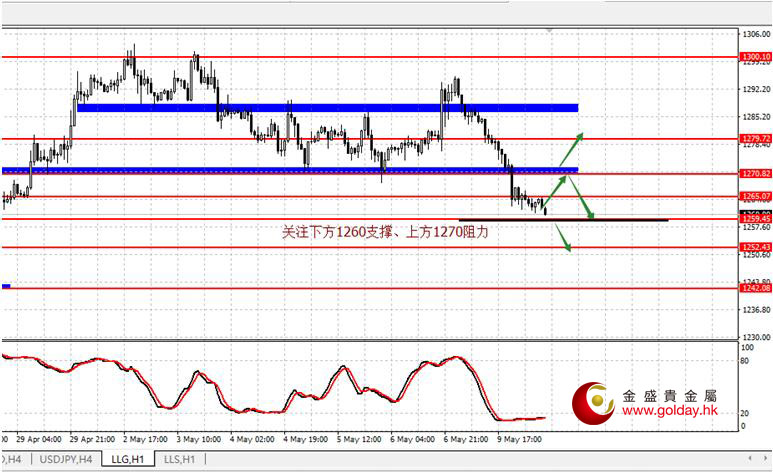Select the 1279.72 red price label
The image size is (773, 472).
point(755,139)
